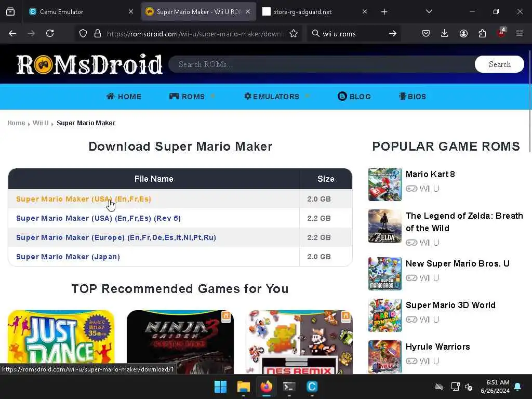532x399 pixels.
Task: Open Ninja Gaiden 3 recommended game cover
Action: click(180, 342)
